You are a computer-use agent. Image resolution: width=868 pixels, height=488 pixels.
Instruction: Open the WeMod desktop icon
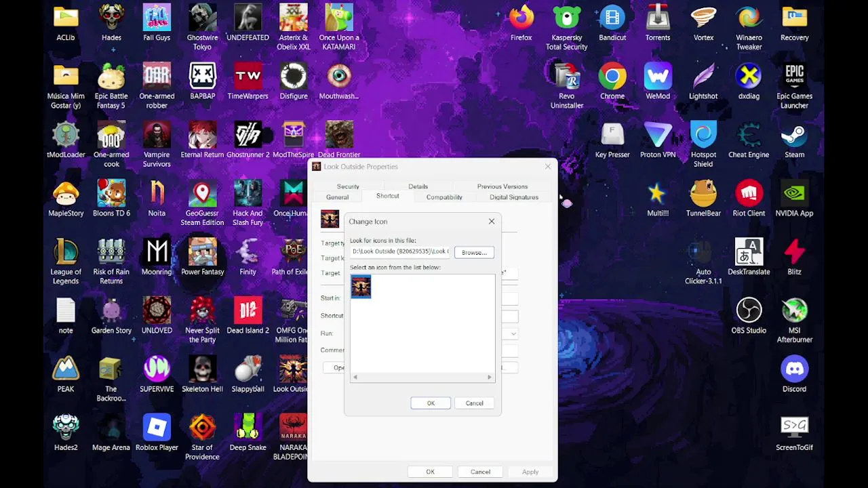coord(658,81)
